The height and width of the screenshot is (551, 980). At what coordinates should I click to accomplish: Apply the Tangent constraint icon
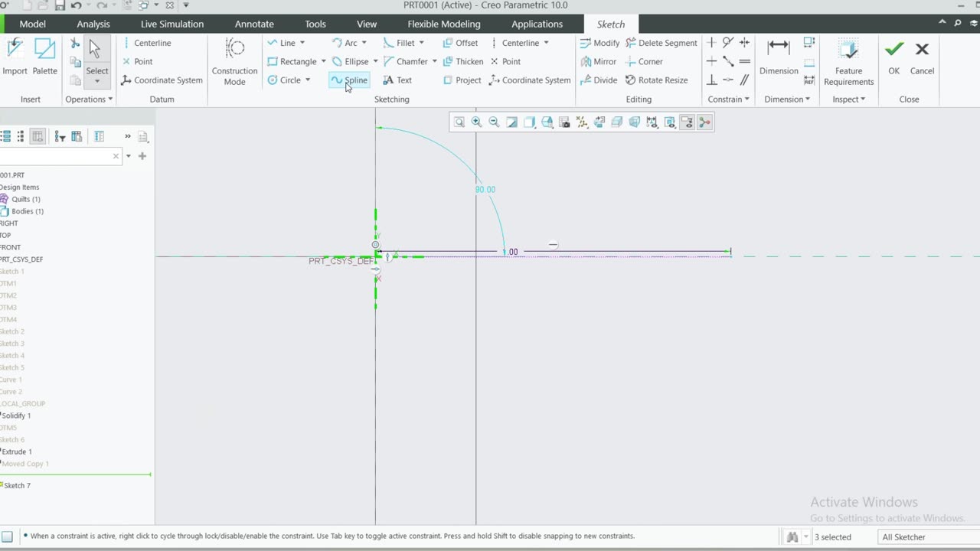(728, 43)
